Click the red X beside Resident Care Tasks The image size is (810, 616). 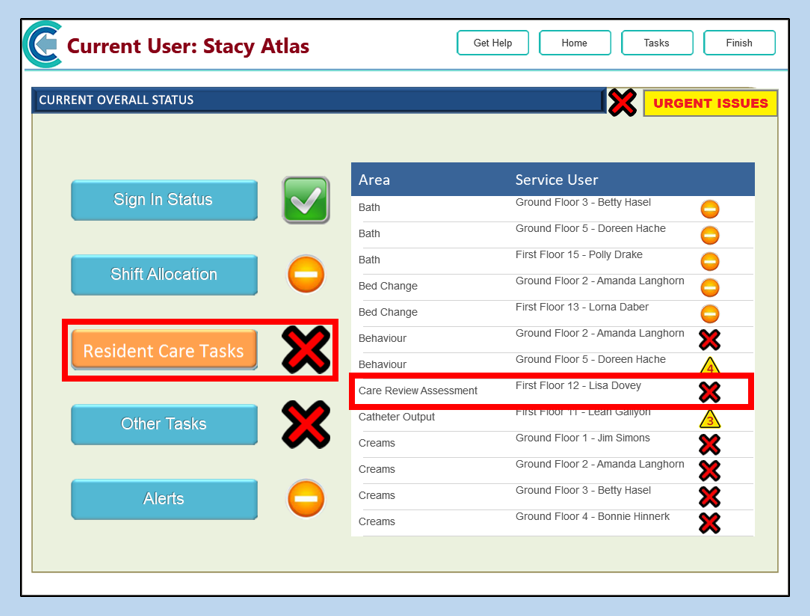(306, 350)
